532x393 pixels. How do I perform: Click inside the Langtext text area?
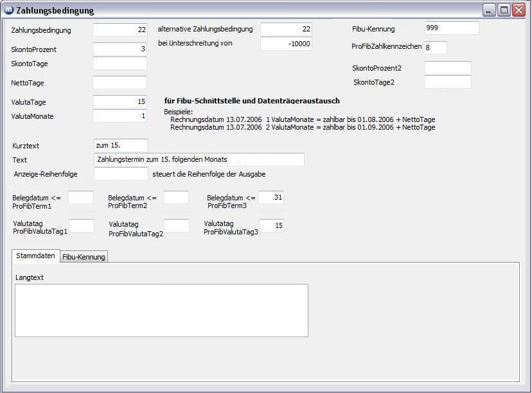tap(161, 310)
